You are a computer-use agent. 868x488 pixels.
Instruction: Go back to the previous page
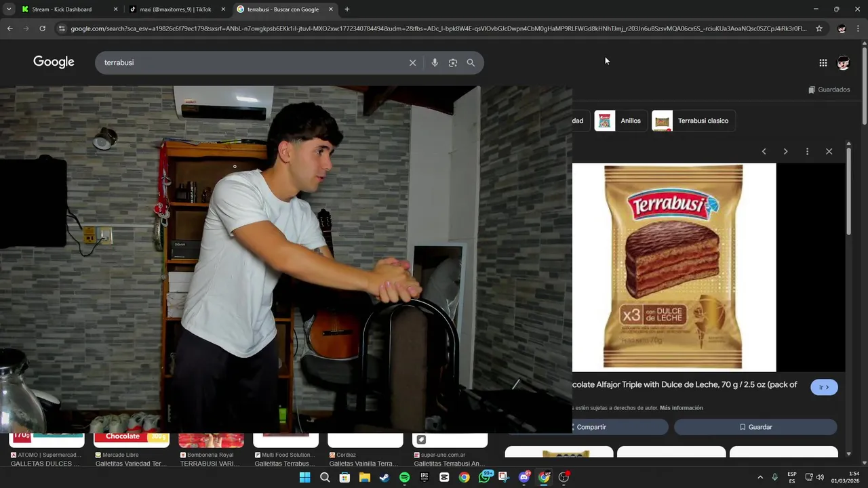(9, 28)
